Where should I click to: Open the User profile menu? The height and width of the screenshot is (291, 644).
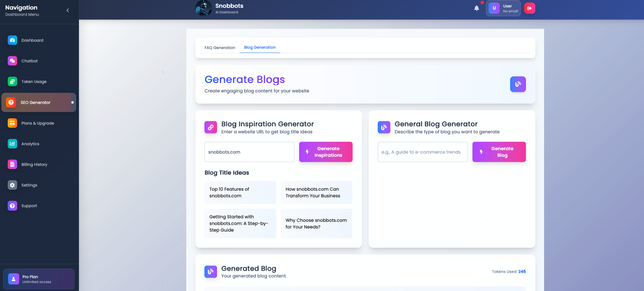(503, 8)
